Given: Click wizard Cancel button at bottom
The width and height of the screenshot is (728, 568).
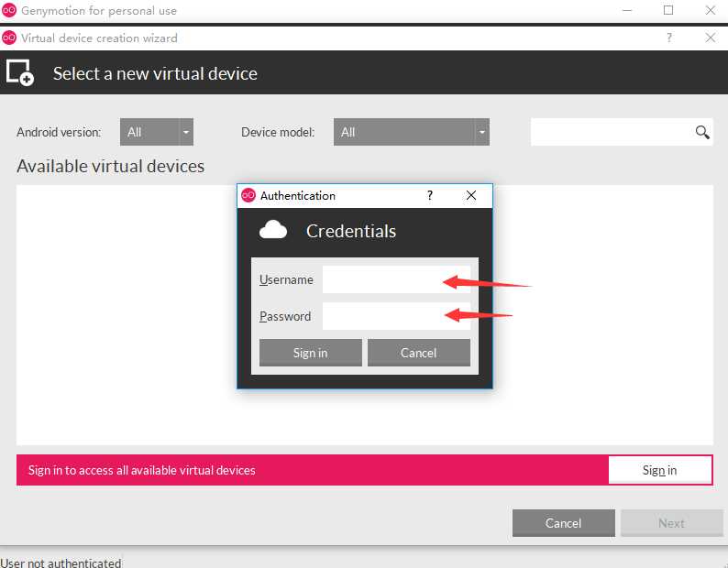Looking at the screenshot, I should [x=564, y=523].
